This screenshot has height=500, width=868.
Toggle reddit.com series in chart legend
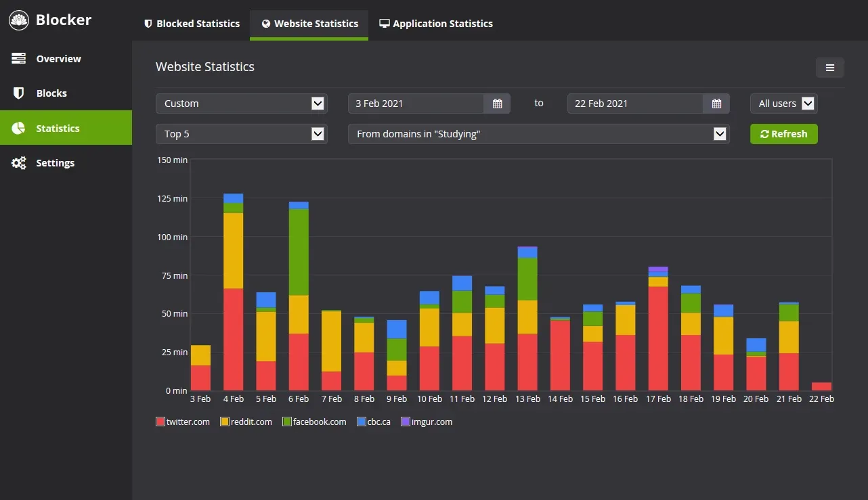(x=246, y=422)
